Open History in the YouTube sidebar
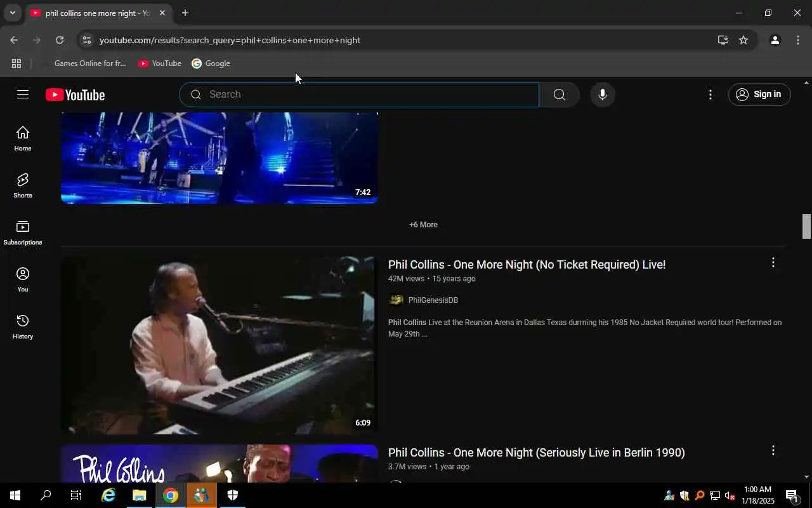812x508 pixels. 23,327
